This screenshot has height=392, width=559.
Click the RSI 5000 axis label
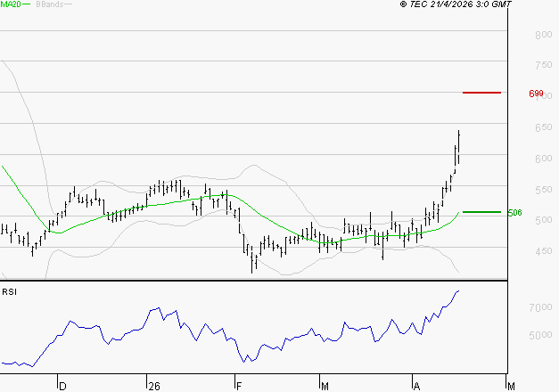[x=540, y=335]
